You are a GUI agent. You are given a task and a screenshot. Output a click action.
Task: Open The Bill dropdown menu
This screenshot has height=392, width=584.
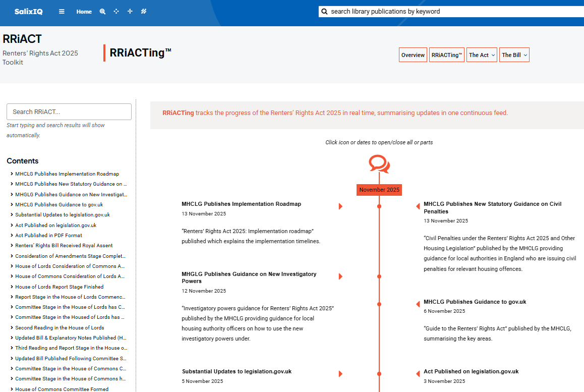click(514, 55)
